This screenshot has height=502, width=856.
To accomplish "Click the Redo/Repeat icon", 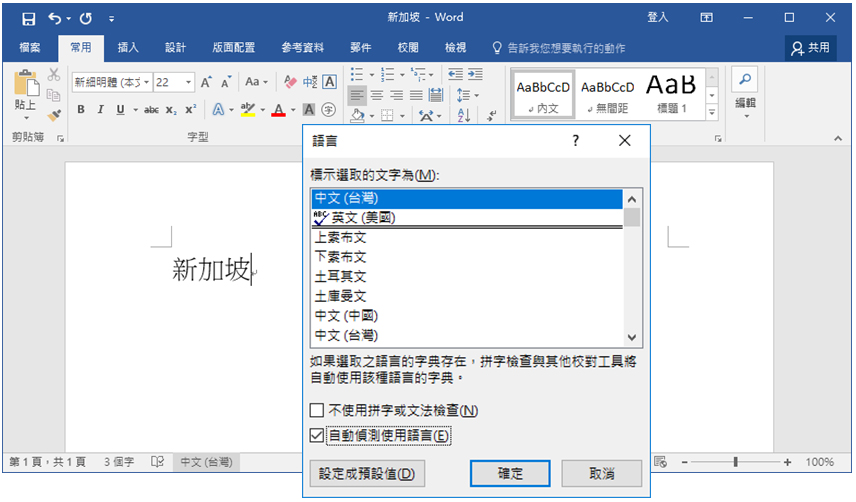I will coord(86,19).
